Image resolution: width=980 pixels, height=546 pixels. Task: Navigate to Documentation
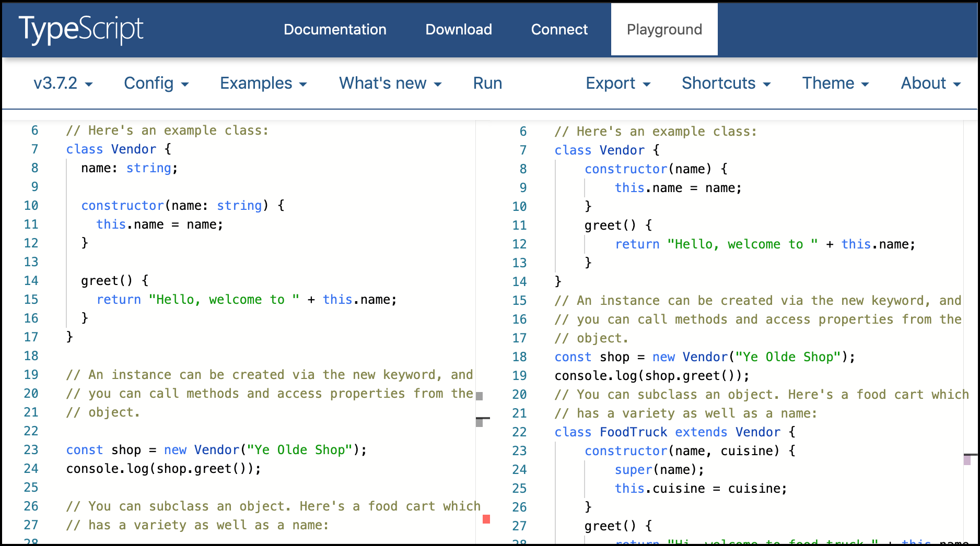(x=335, y=30)
